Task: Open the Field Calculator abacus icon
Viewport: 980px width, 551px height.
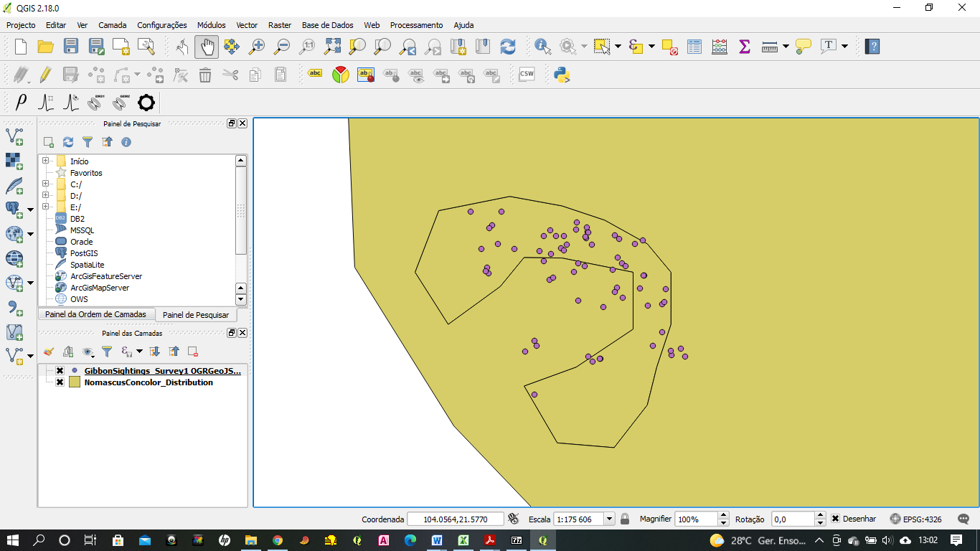Action: [x=720, y=47]
